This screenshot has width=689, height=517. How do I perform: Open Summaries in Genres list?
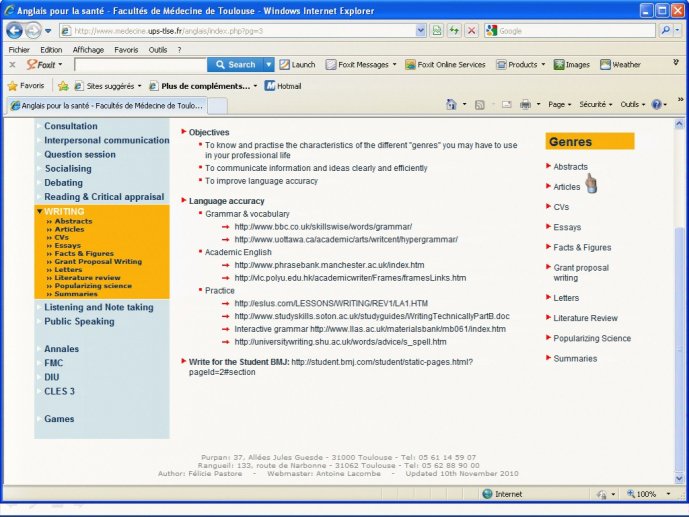(575, 358)
